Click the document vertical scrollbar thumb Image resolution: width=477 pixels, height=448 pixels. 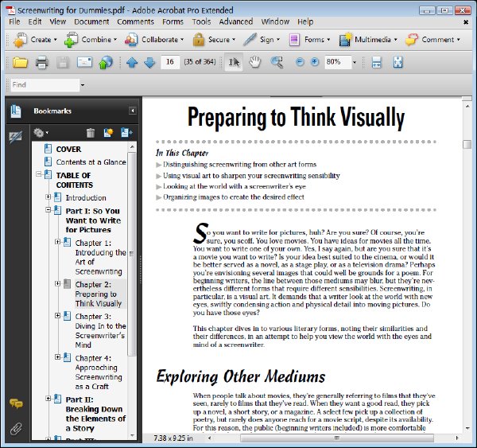pos(467,144)
